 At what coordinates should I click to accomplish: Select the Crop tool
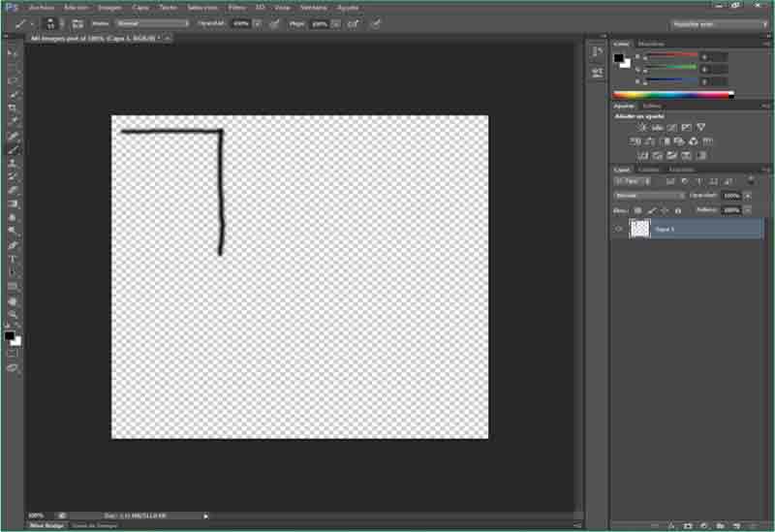pos(13,108)
